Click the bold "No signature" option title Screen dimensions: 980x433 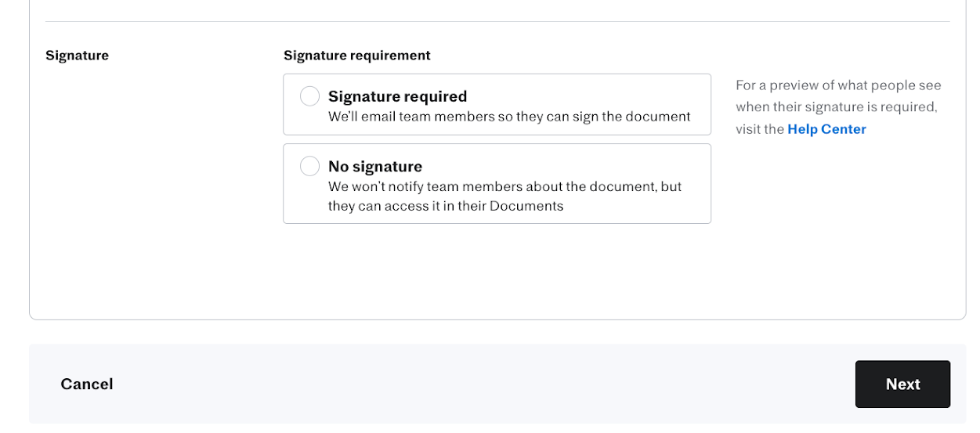[x=374, y=166]
